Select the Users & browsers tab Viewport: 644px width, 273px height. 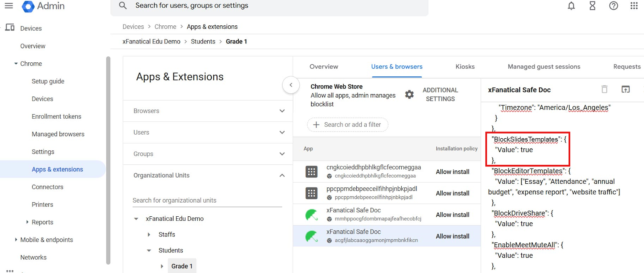pos(397,67)
